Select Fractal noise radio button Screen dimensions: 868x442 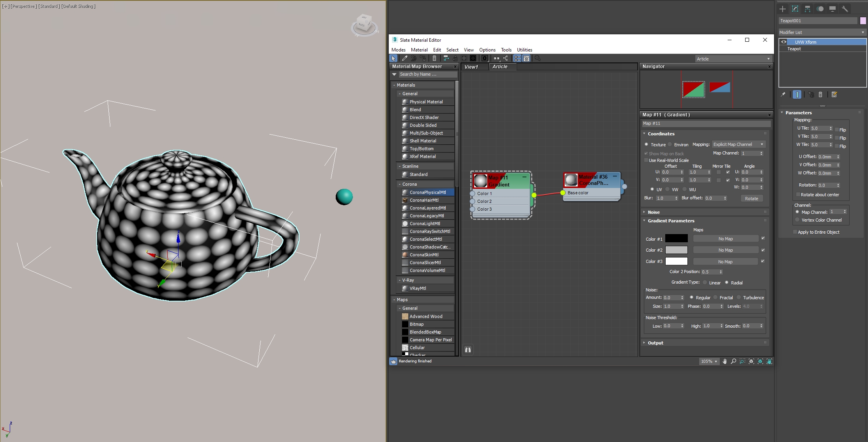[716, 297]
